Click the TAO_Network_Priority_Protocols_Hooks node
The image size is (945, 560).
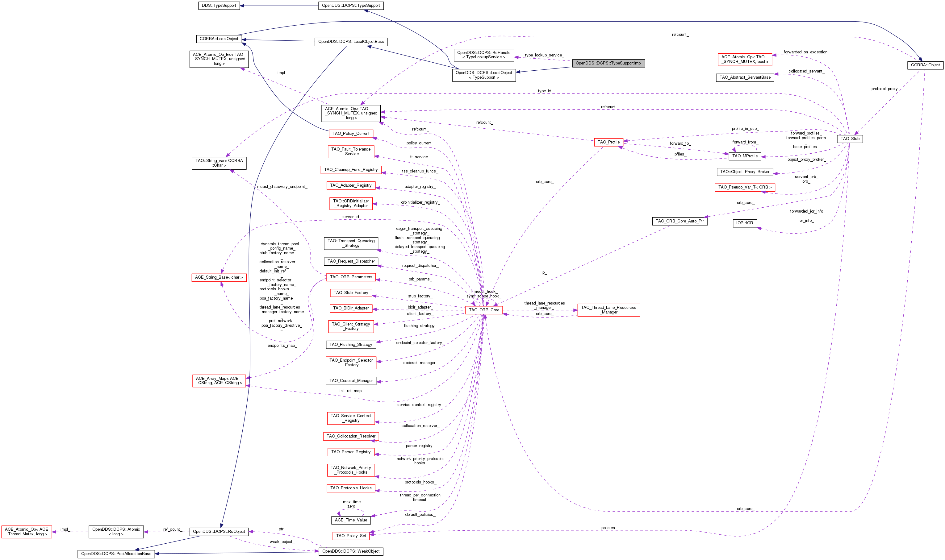(351, 470)
